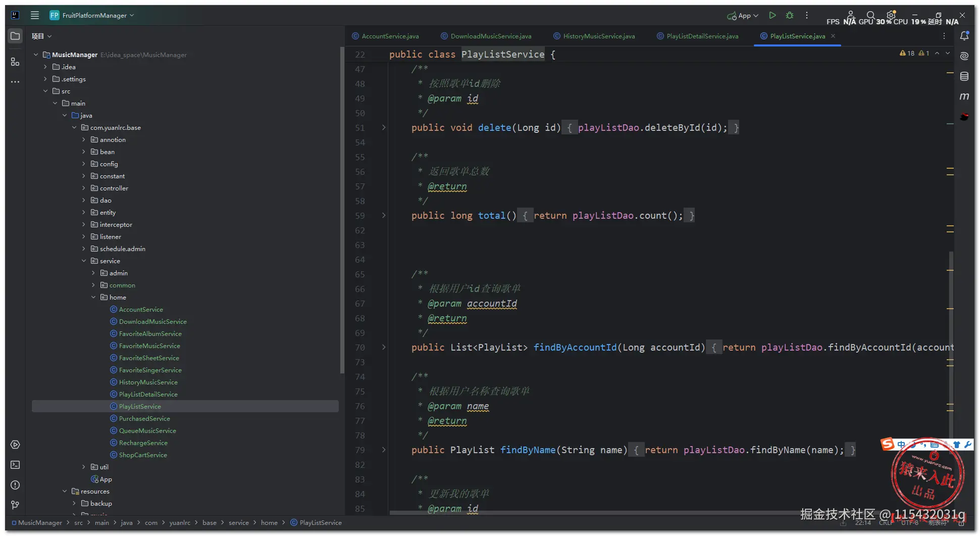Collapse the home package
This screenshot has width=980, height=536.
[93, 297]
